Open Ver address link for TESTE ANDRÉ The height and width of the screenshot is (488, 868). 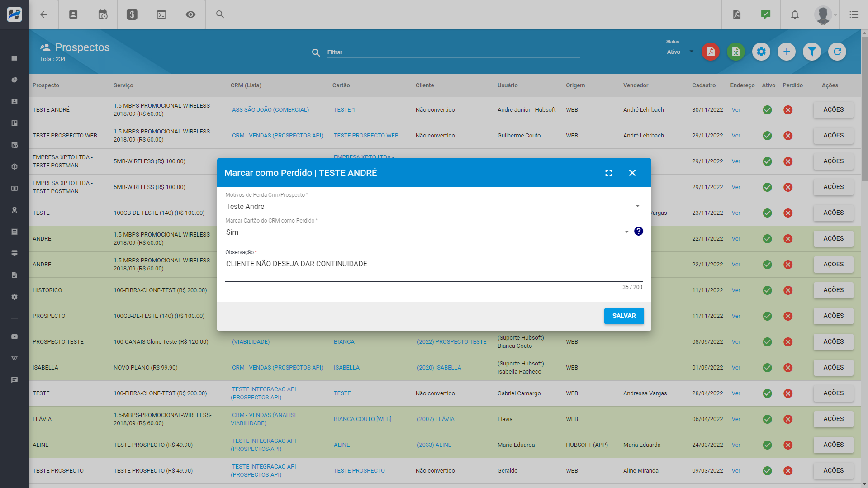pos(736,109)
